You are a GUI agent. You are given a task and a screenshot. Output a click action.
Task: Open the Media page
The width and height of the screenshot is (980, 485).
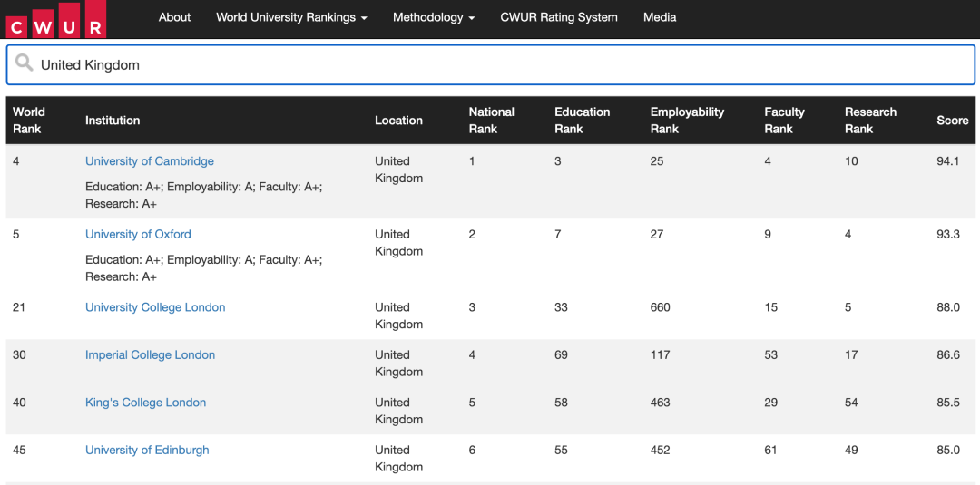[x=660, y=17]
